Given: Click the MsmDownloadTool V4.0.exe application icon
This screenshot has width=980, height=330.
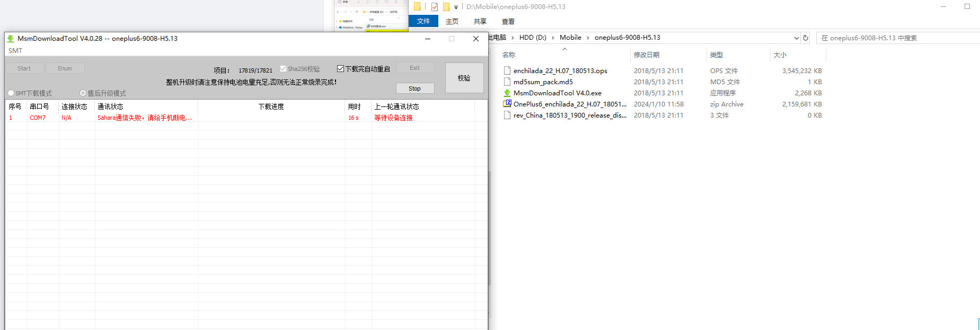Looking at the screenshot, I should pyautogui.click(x=507, y=93).
